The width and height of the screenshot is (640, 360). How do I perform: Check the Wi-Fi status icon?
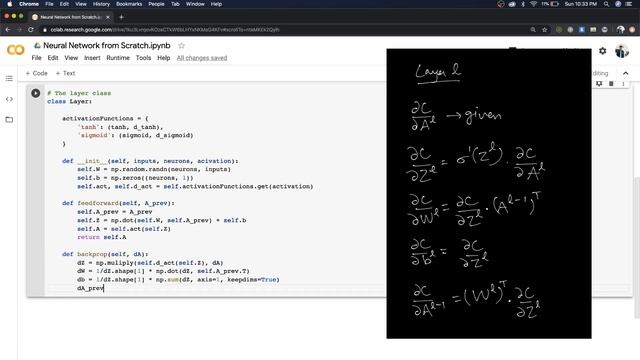pos(533,4)
